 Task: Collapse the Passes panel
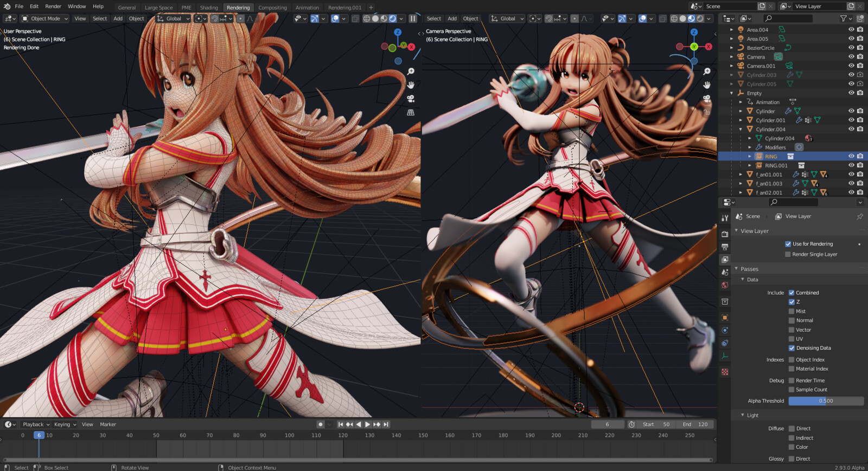(x=737, y=269)
